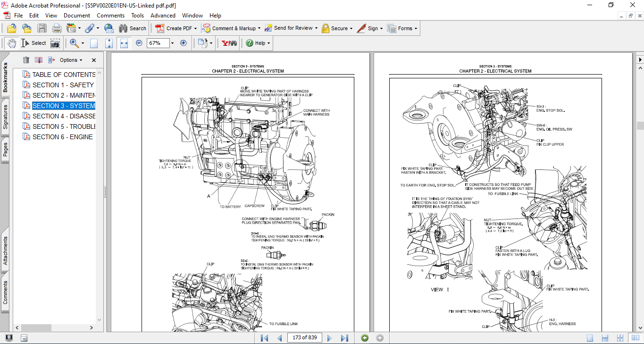The width and height of the screenshot is (644, 344).
Task: Click the page number input field
Action: click(x=305, y=337)
